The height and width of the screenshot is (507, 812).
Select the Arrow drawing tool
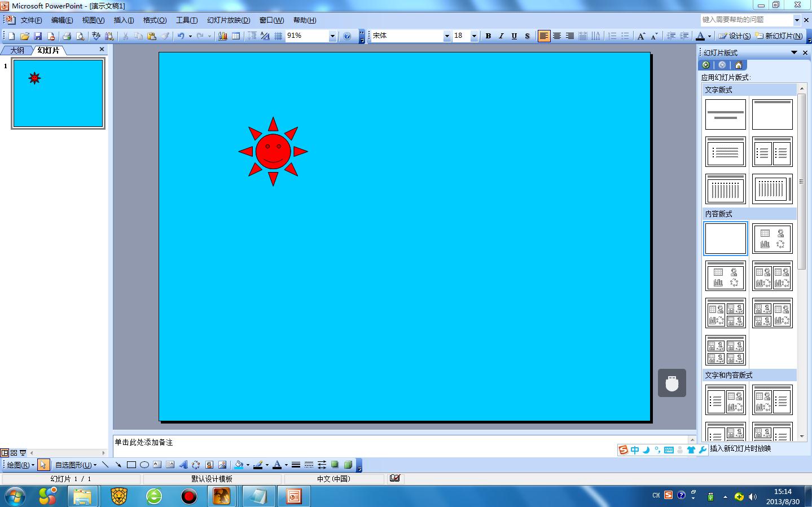pos(118,465)
